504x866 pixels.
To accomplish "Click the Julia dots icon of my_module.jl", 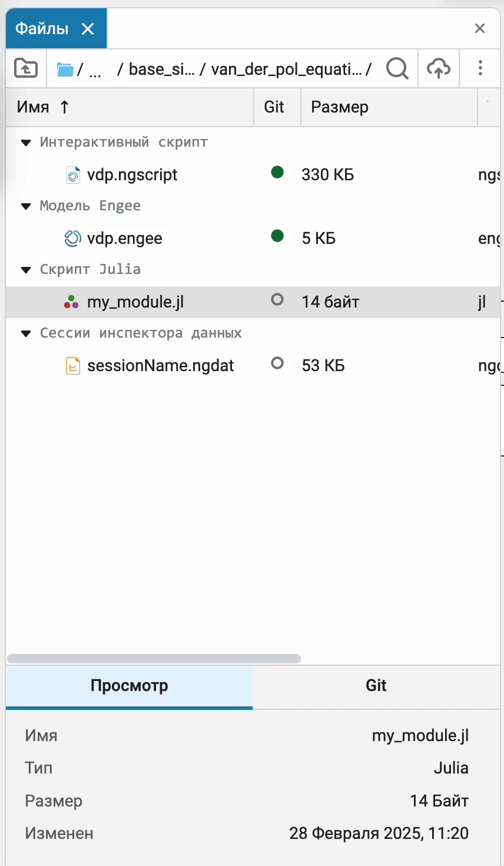I will click(71, 302).
